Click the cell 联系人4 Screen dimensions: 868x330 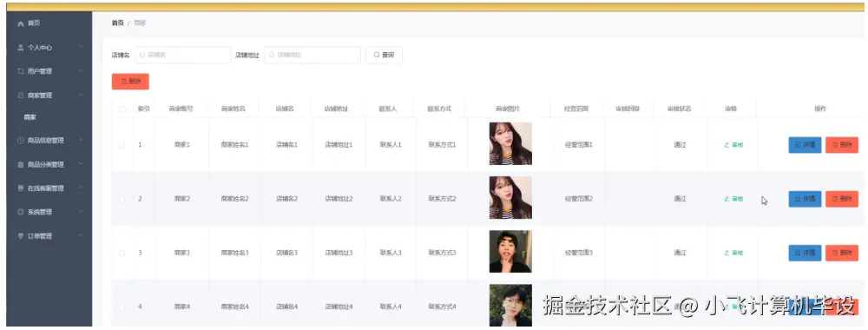click(391, 307)
